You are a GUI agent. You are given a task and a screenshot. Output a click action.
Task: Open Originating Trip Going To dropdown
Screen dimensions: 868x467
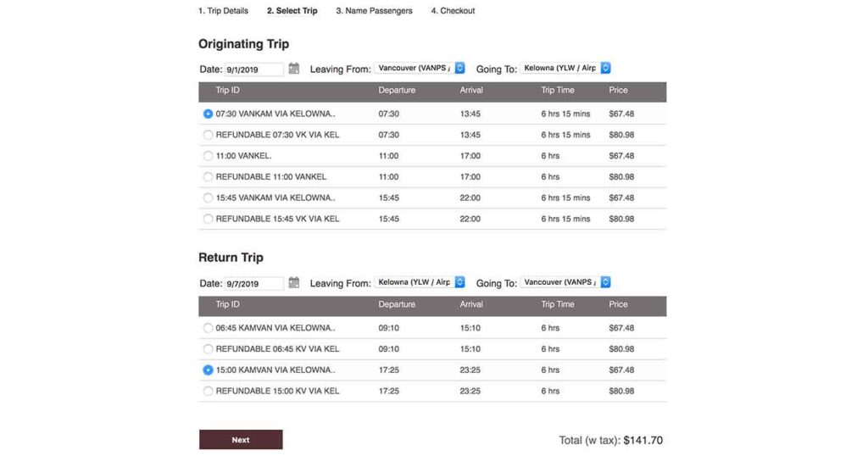pyautogui.click(x=565, y=68)
